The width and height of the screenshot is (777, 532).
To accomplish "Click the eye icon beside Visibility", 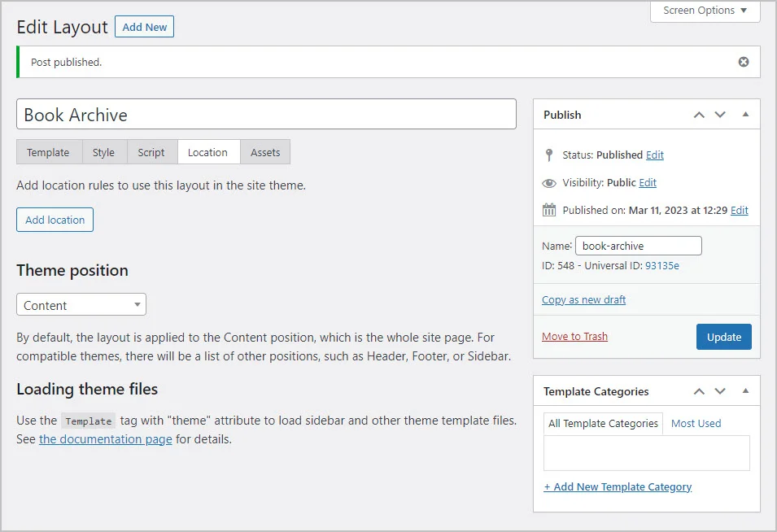I will (x=549, y=182).
